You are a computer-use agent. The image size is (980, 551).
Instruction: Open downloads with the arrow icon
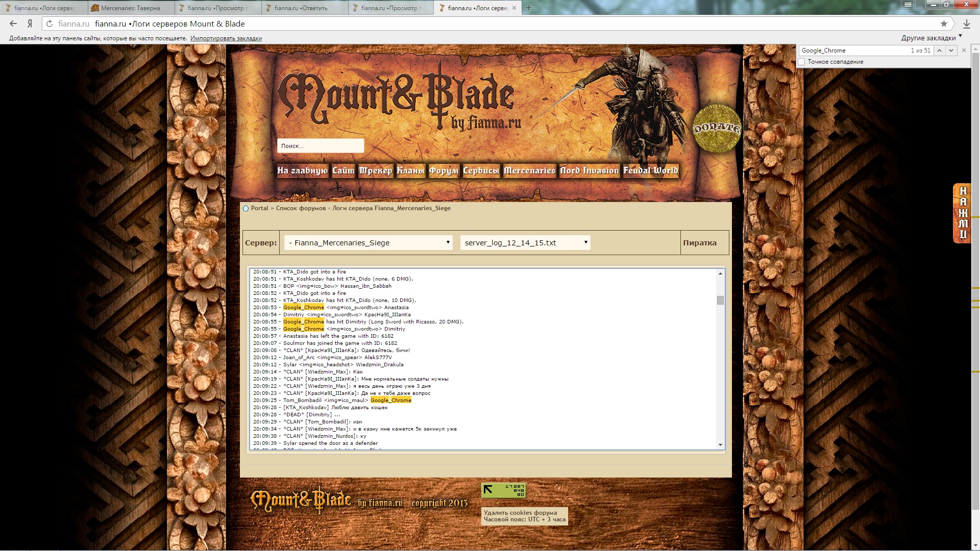click(x=966, y=23)
